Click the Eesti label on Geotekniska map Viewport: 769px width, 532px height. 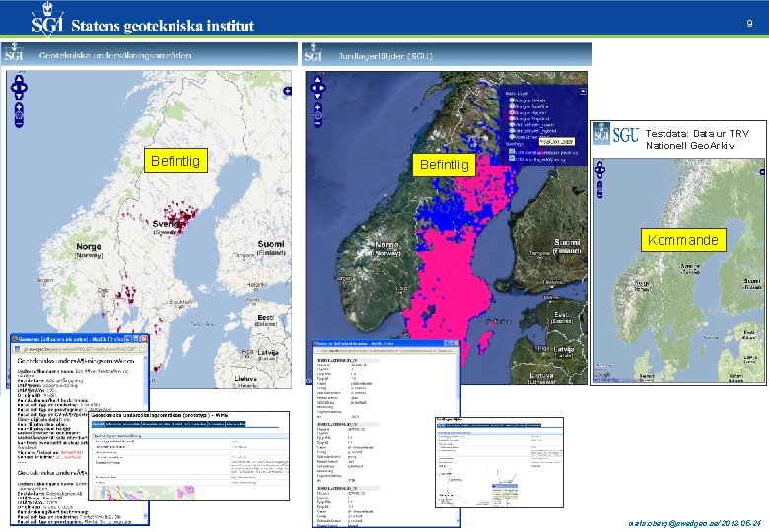tap(266, 318)
